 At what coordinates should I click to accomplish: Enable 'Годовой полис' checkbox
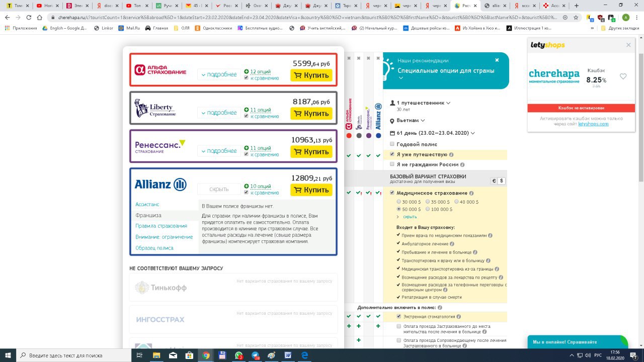392,144
